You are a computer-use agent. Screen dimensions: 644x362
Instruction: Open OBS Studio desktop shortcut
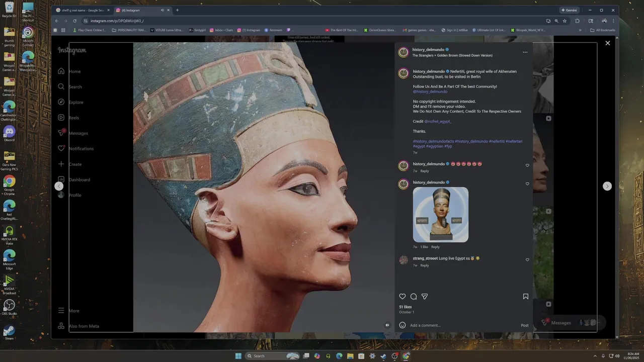point(9,307)
